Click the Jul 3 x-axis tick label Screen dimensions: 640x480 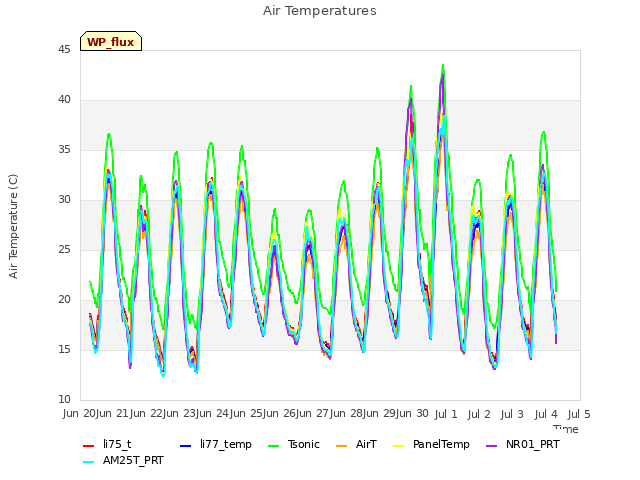coord(512,414)
